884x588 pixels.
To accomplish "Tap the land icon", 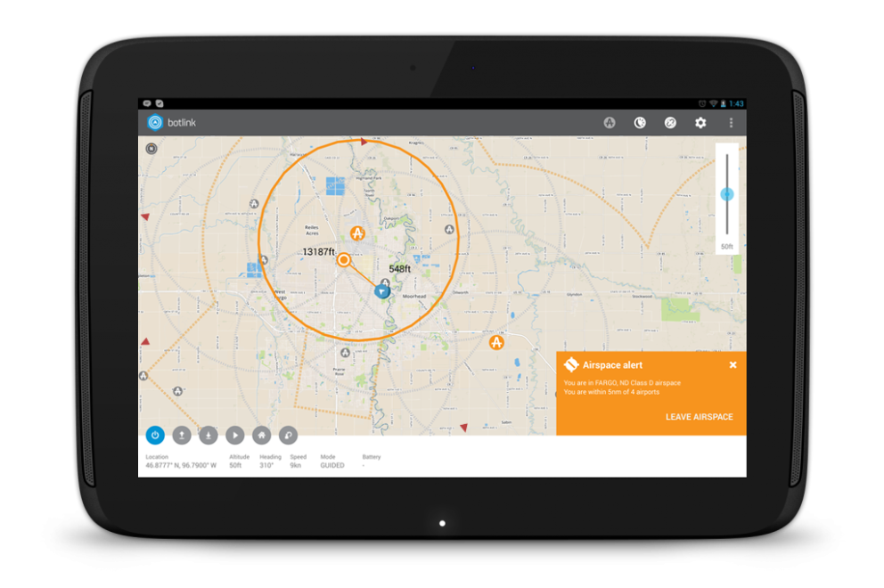I will coord(209,436).
